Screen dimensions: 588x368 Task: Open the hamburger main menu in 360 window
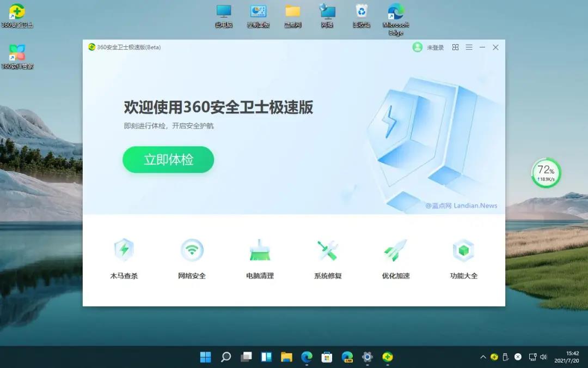coord(469,47)
